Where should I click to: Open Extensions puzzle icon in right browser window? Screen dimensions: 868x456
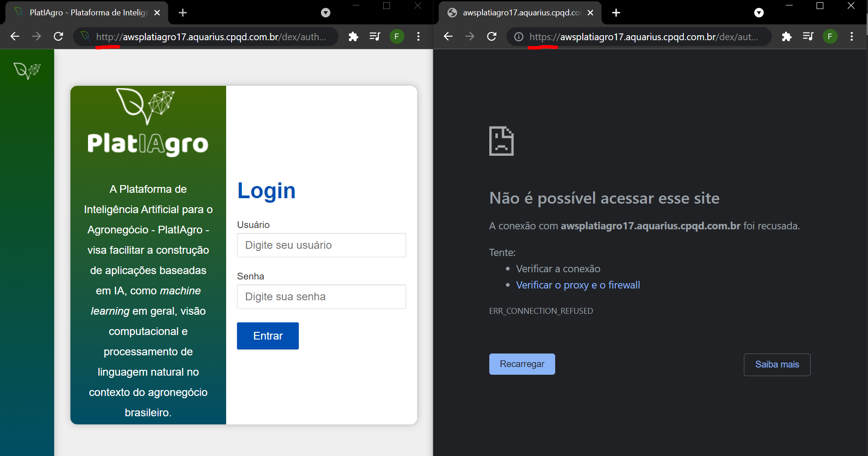[787, 37]
